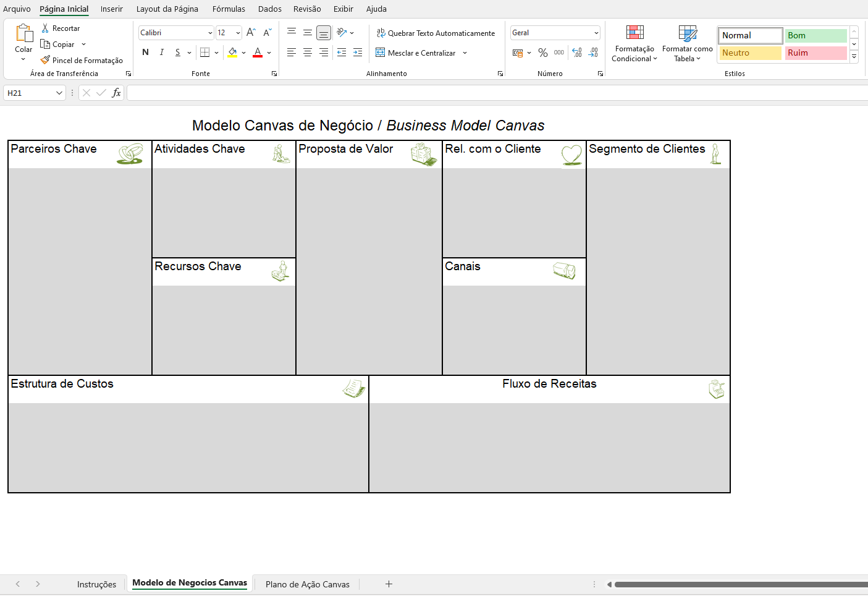
Task: Click the borders icon in Fonte group
Action: [205, 53]
